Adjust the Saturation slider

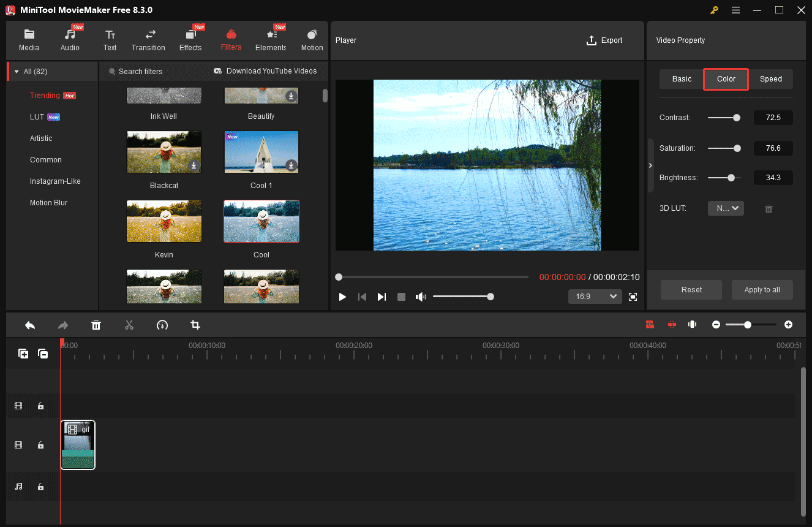[724, 148]
